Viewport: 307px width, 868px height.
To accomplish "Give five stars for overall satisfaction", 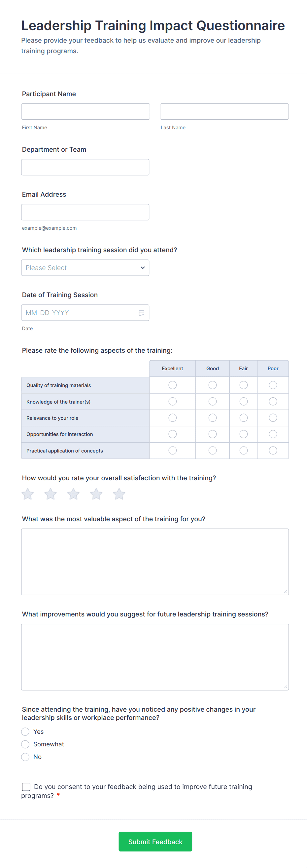I will point(119,493).
